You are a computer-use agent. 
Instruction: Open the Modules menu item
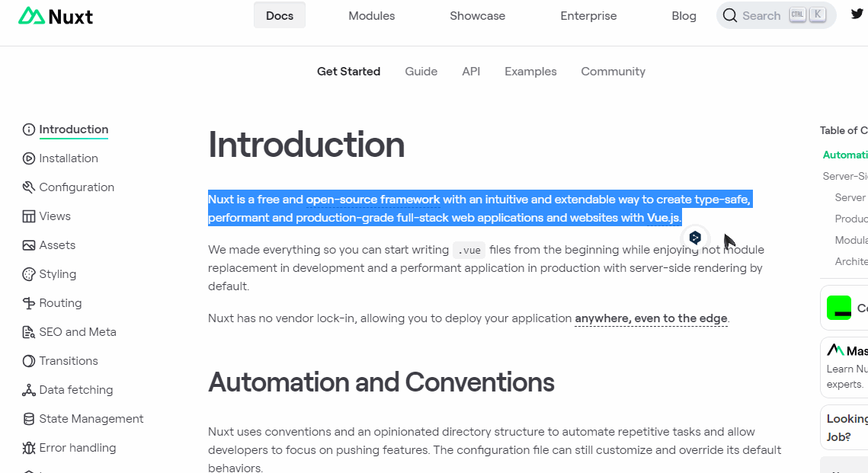371,16
